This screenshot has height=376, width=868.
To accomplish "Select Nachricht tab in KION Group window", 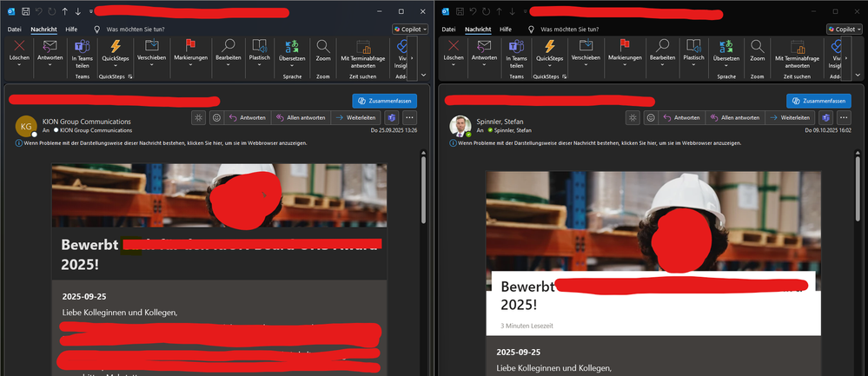I will 43,30.
